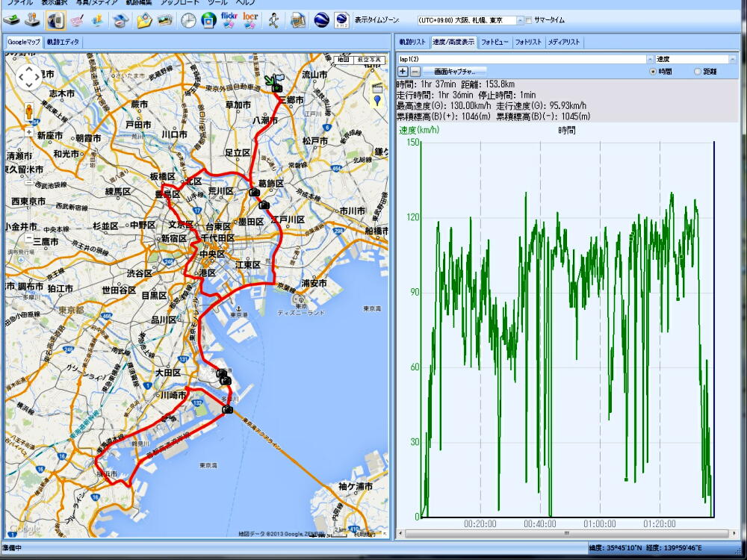Switch to the フォトビュー tab
This screenshot has height=560, width=747.
[495, 43]
